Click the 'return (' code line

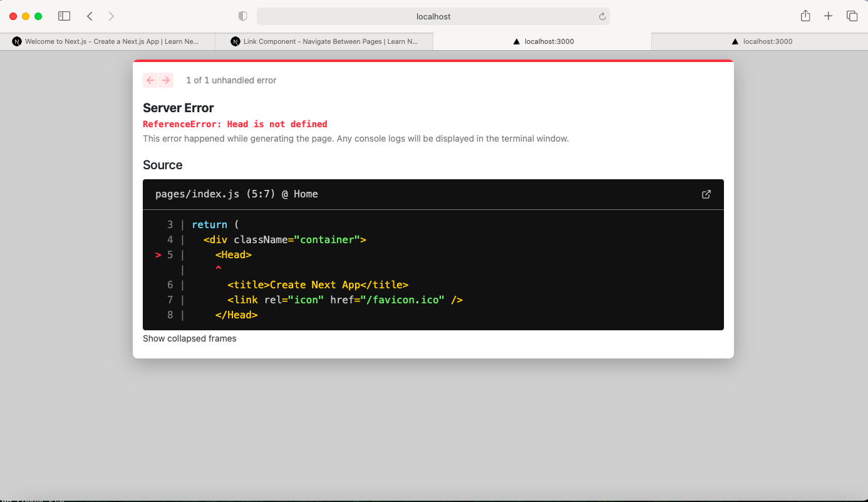pyautogui.click(x=215, y=224)
